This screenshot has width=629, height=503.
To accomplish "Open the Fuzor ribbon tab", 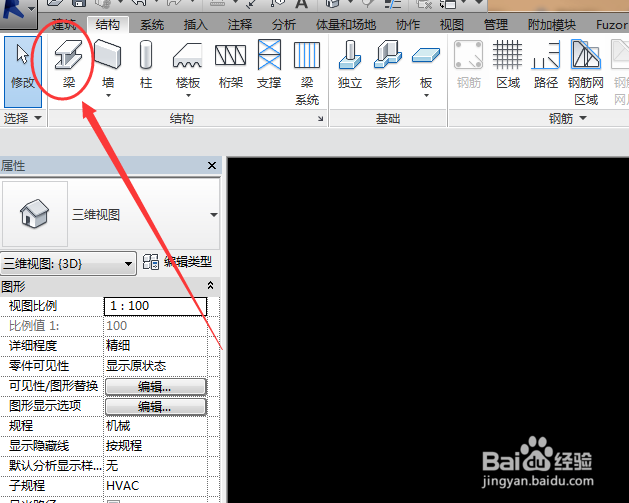I will click(612, 25).
